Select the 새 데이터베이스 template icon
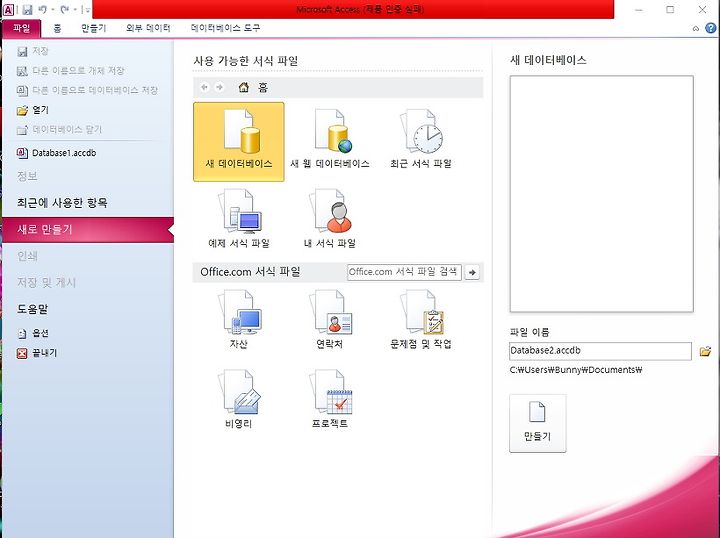 [239, 141]
